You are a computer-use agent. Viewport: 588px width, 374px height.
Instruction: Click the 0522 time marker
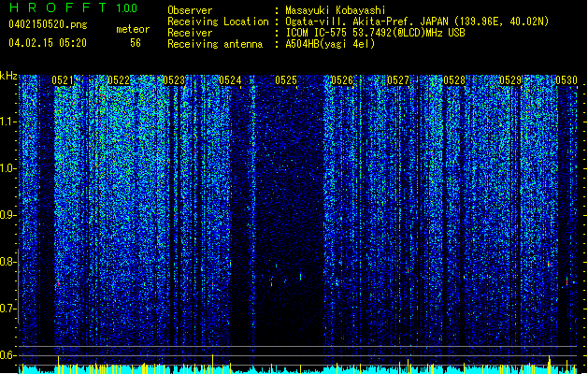(x=119, y=80)
